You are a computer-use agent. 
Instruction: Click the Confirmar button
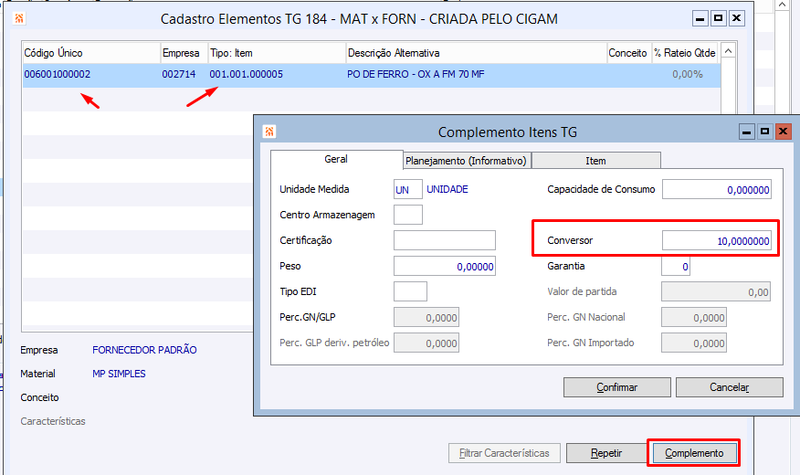[617, 387]
